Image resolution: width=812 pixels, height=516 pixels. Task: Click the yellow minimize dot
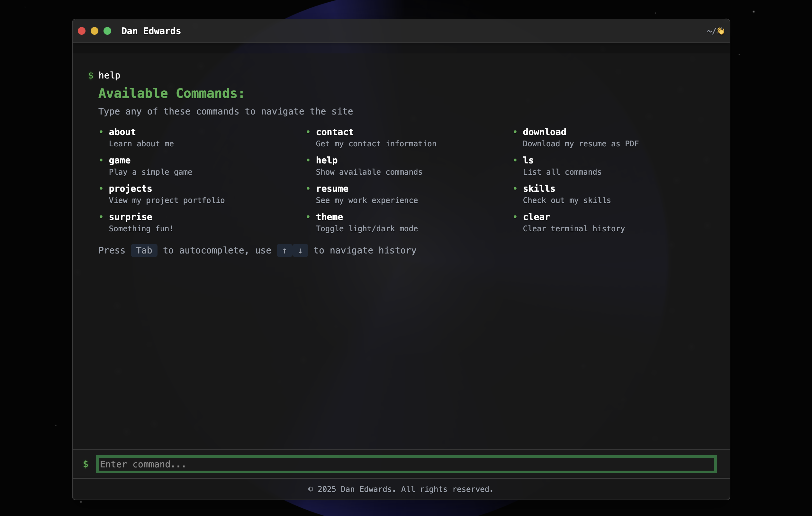coord(95,31)
